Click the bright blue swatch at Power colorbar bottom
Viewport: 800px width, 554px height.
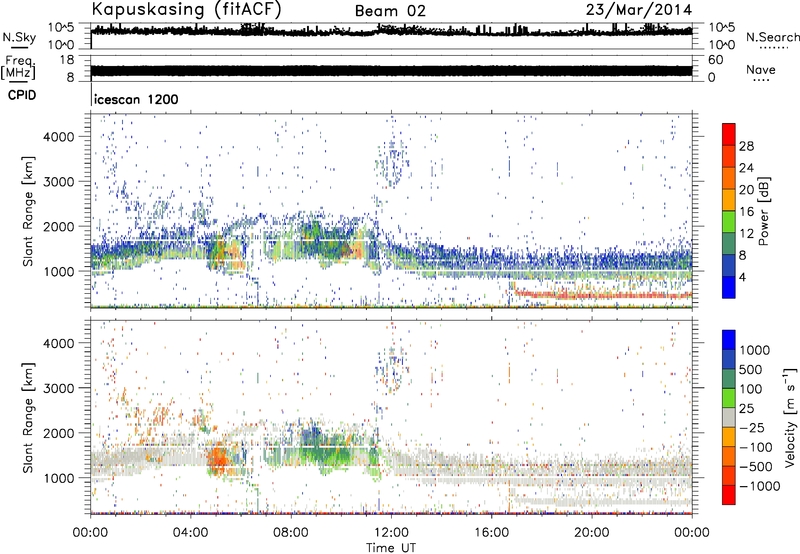729,288
